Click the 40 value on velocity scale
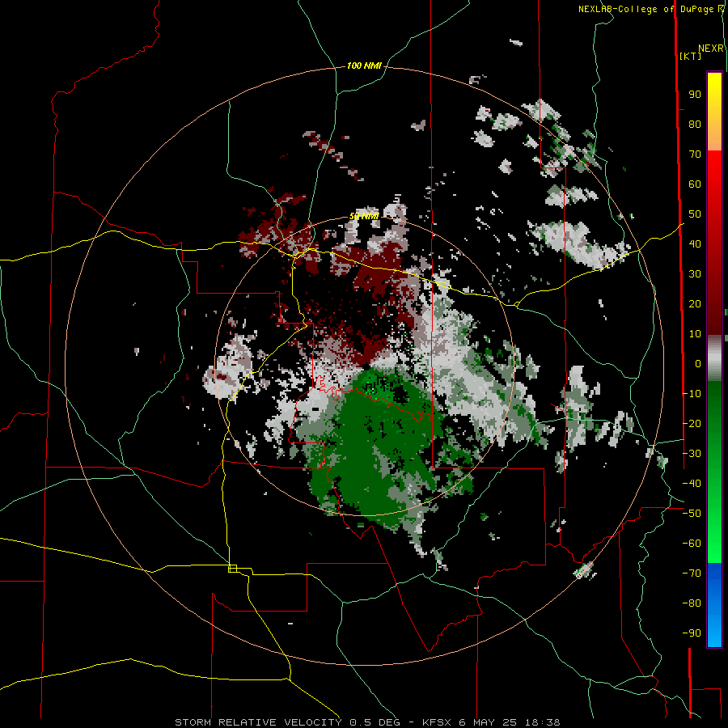The image size is (728, 728). pos(695,244)
